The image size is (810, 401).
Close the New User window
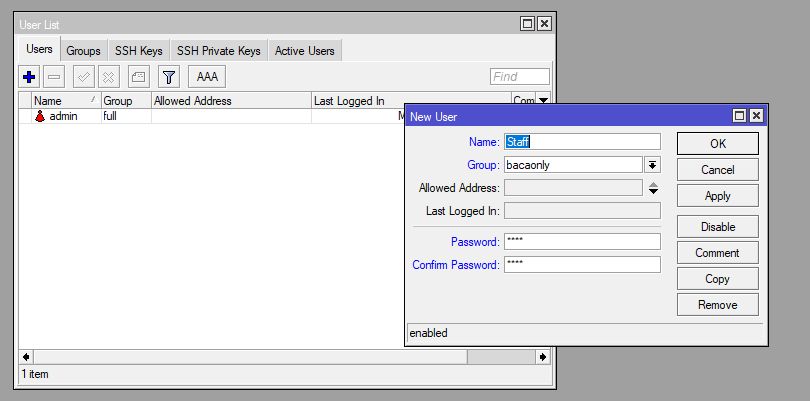[756, 116]
